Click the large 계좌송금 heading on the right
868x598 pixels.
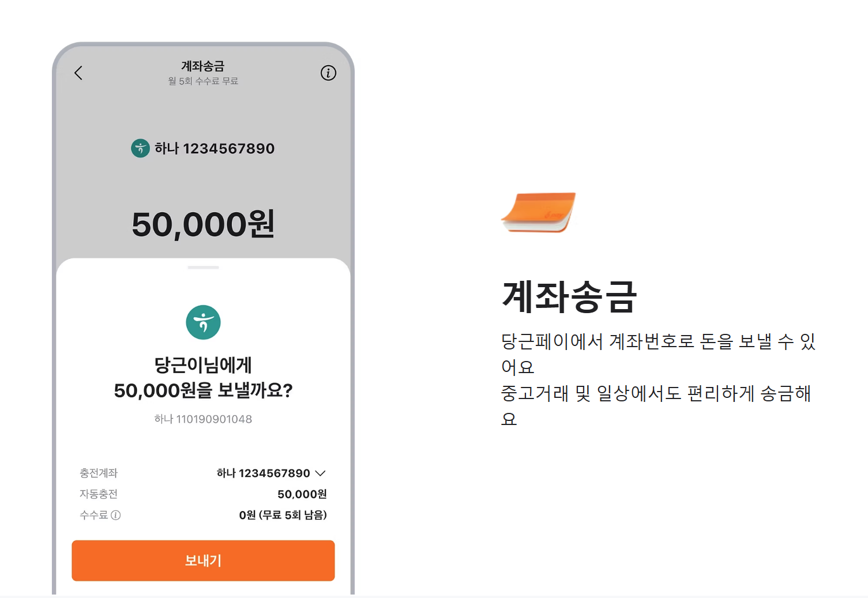[x=569, y=297]
